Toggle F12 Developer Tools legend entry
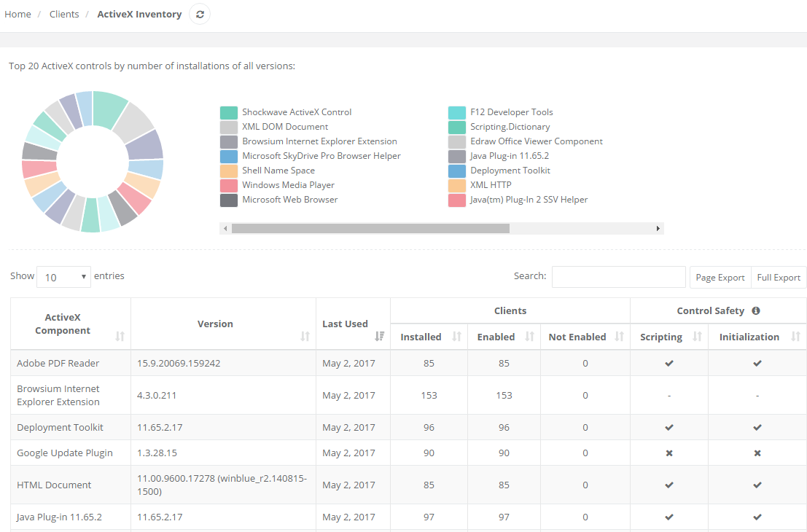This screenshot has height=532, width=807. pos(511,112)
